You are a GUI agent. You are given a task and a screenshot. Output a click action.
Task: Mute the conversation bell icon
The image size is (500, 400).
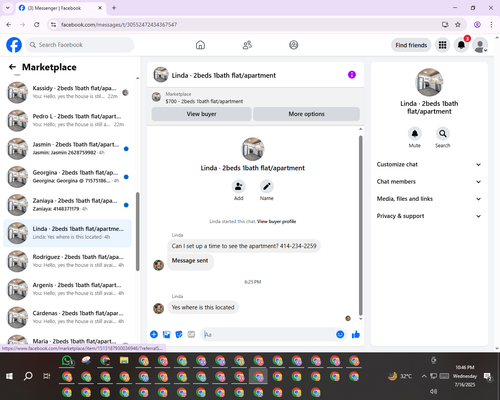pyautogui.click(x=415, y=134)
